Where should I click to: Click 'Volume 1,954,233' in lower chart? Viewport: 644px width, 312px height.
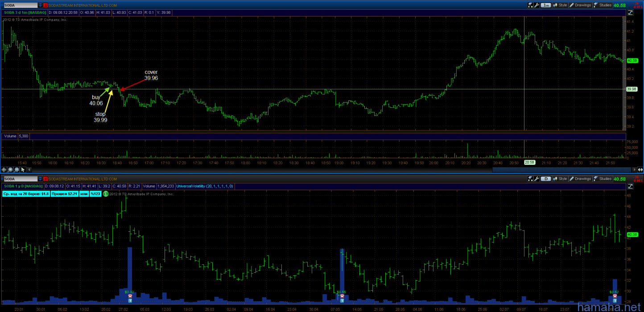click(x=158, y=186)
